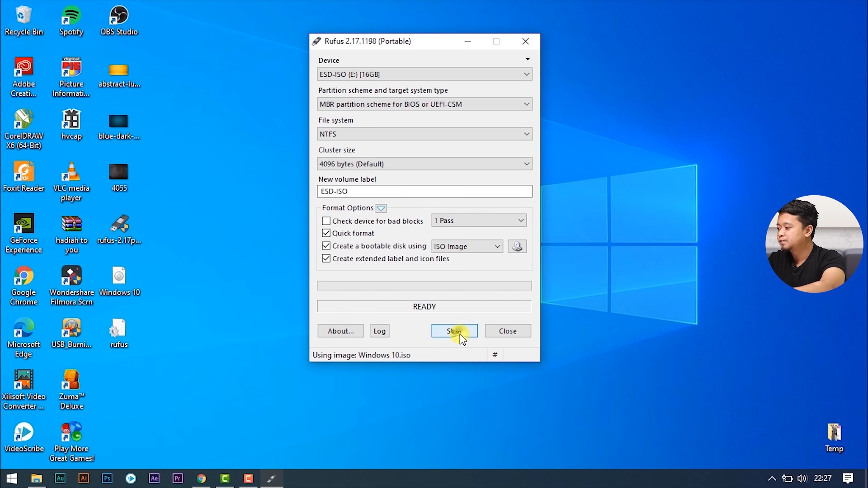Open the Partition scheme dropdown
Image resolution: width=868 pixels, height=488 pixels.
(x=425, y=104)
